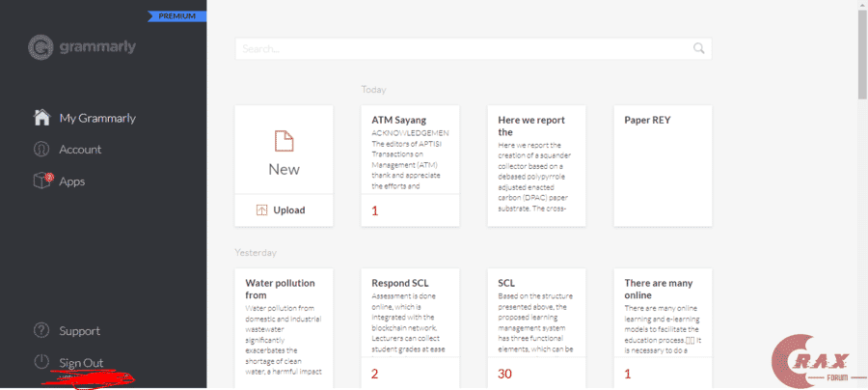Focus the Search input field

[x=463, y=48]
